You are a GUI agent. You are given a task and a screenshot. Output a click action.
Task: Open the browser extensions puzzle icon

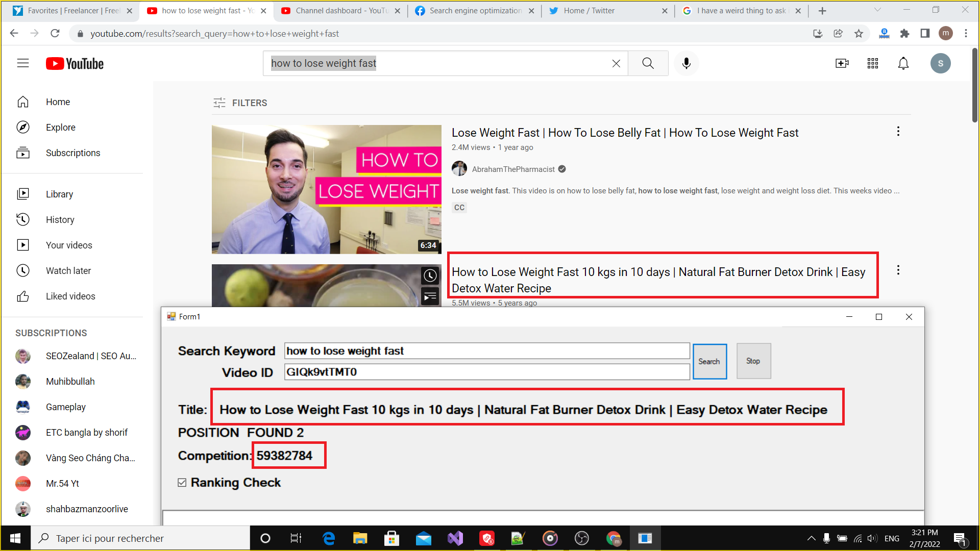point(904,34)
